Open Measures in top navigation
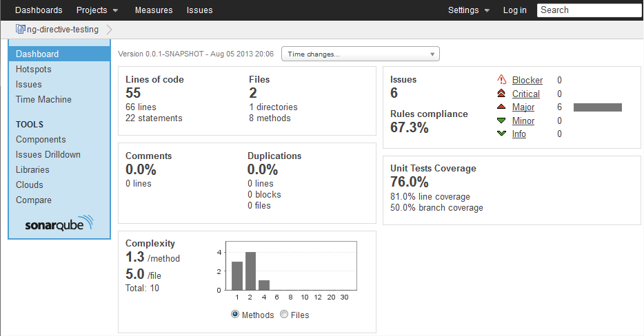Screen dimensions: 644x336 [154, 10]
